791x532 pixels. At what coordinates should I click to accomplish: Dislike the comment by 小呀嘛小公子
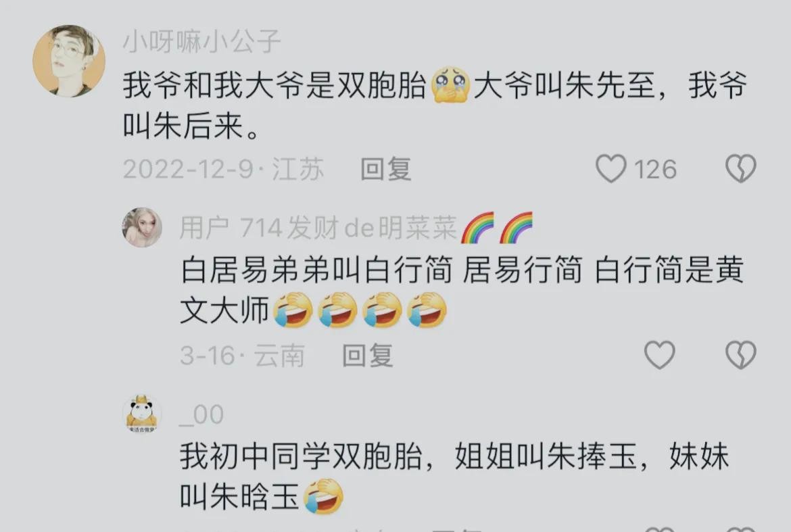click(x=740, y=168)
